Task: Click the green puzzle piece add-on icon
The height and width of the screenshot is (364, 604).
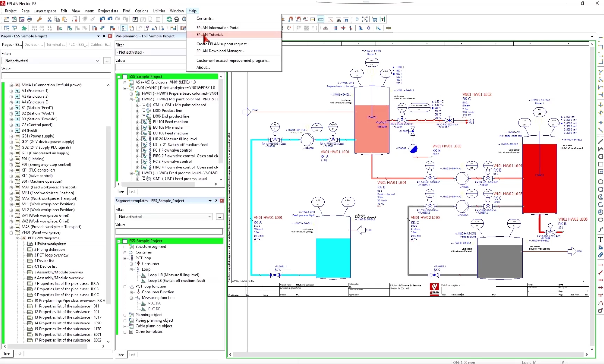Action: click(24, 28)
